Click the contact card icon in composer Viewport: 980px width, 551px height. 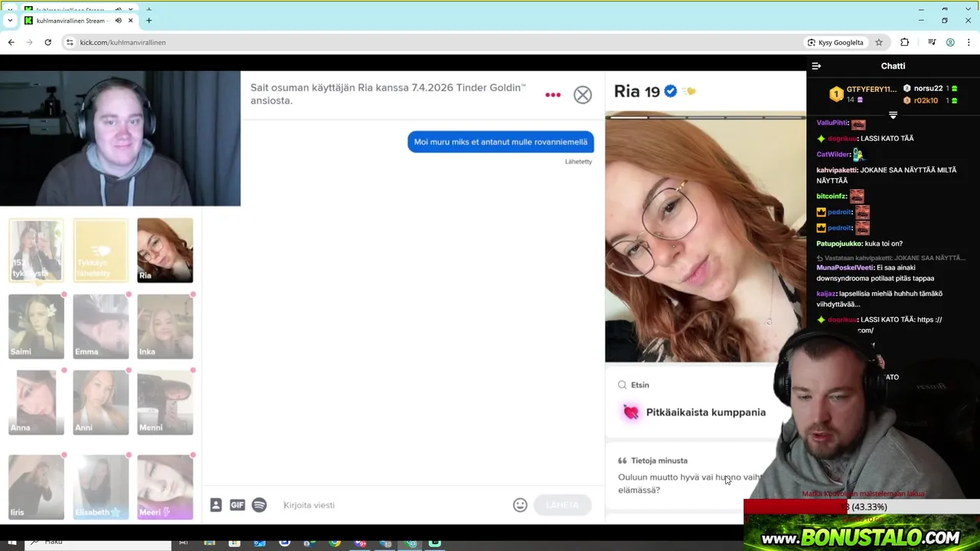[216, 505]
